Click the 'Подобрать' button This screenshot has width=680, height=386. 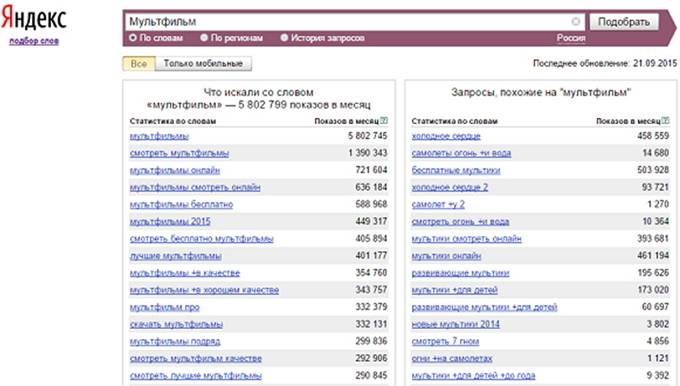[624, 22]
